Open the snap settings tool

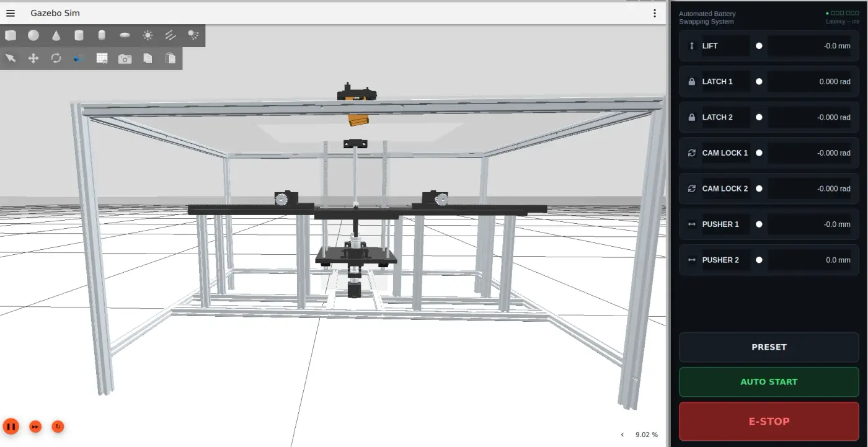pyautogui.click(x=79, y=58)
